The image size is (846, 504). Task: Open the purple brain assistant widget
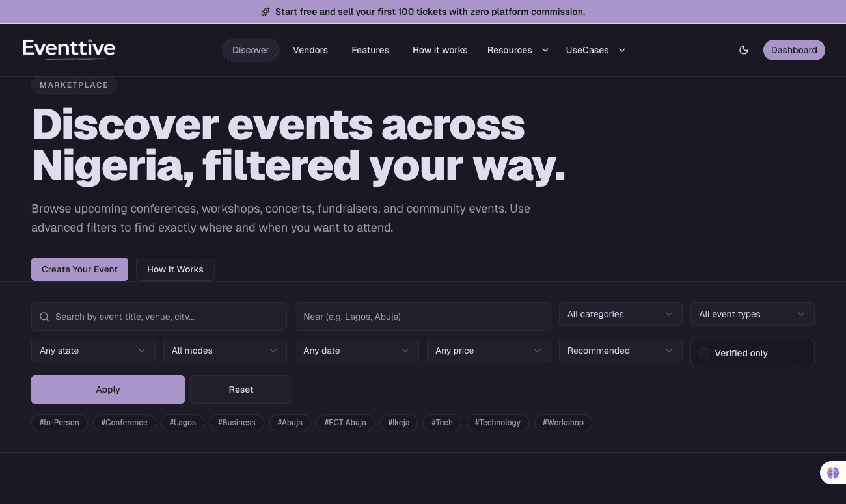(833, 473)
